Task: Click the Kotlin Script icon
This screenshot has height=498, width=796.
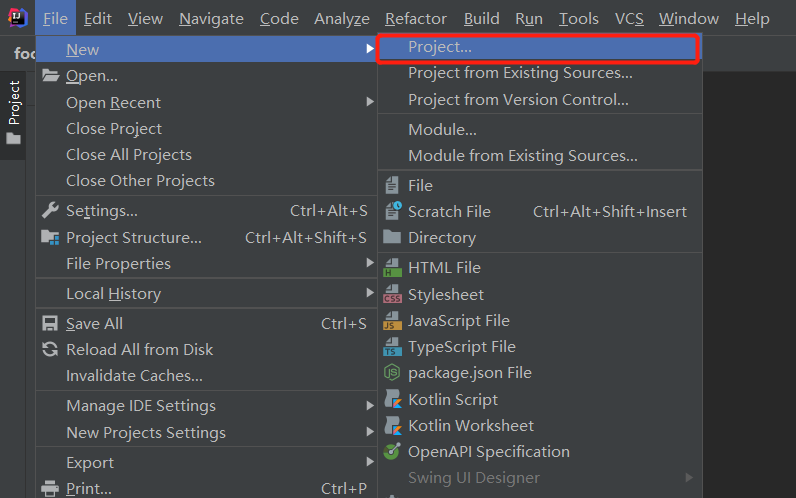Action: coord(392,399)
